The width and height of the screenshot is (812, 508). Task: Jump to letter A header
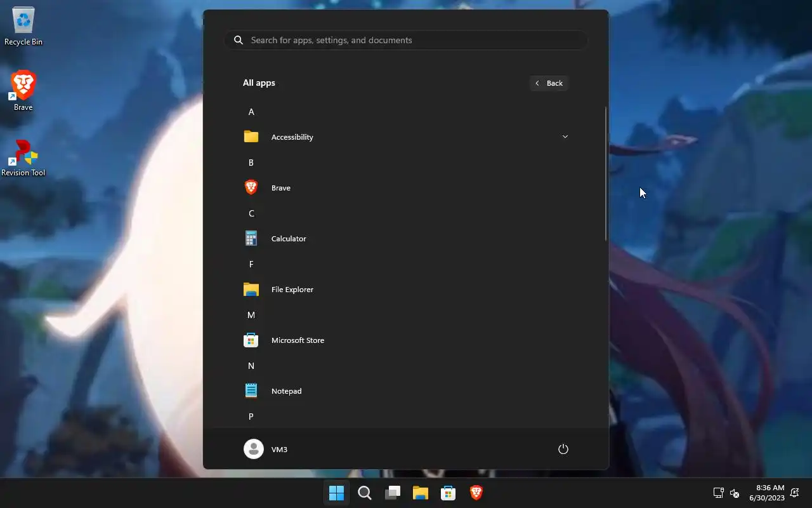click(251, 112)
